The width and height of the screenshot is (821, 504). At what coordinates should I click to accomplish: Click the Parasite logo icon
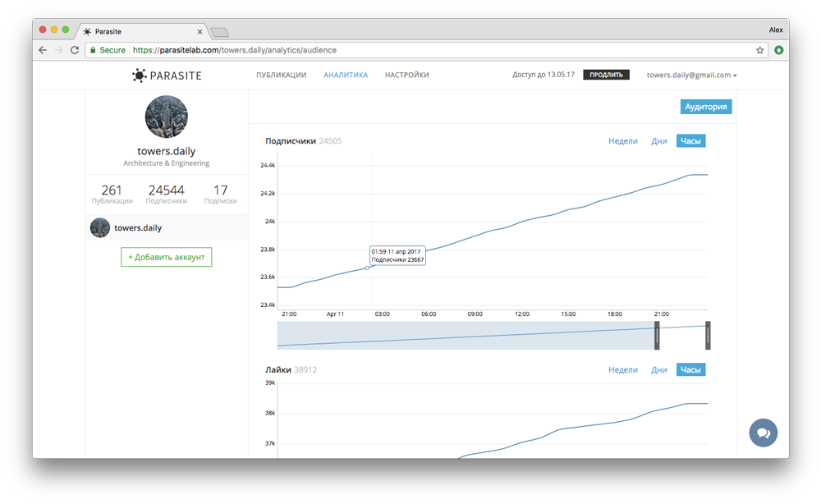pos(140,76)
